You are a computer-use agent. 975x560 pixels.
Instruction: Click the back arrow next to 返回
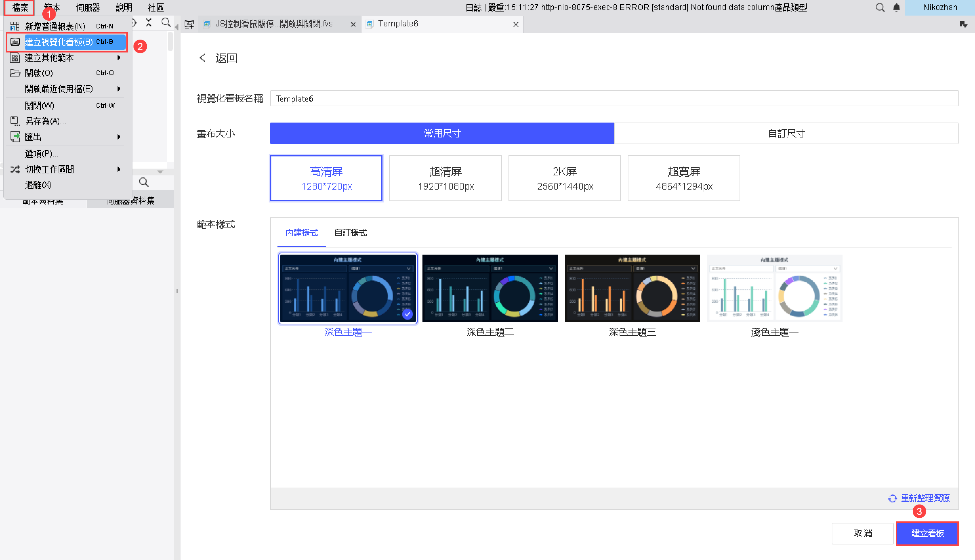[202, 58]
